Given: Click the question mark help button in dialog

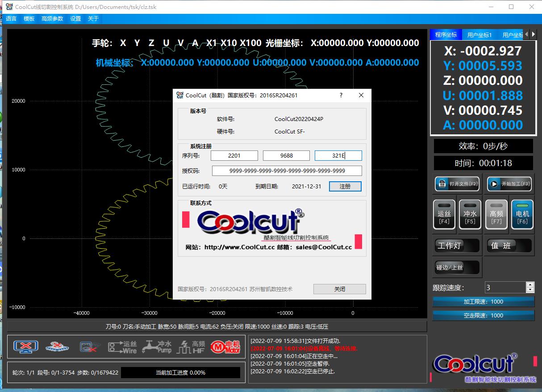Looking at the screenshot, I should point(341,95).
